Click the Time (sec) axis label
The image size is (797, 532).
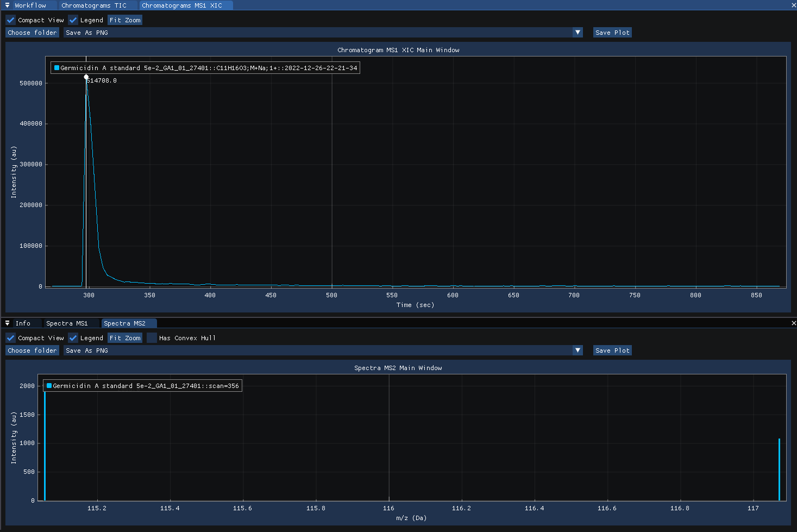click(415, 305)
